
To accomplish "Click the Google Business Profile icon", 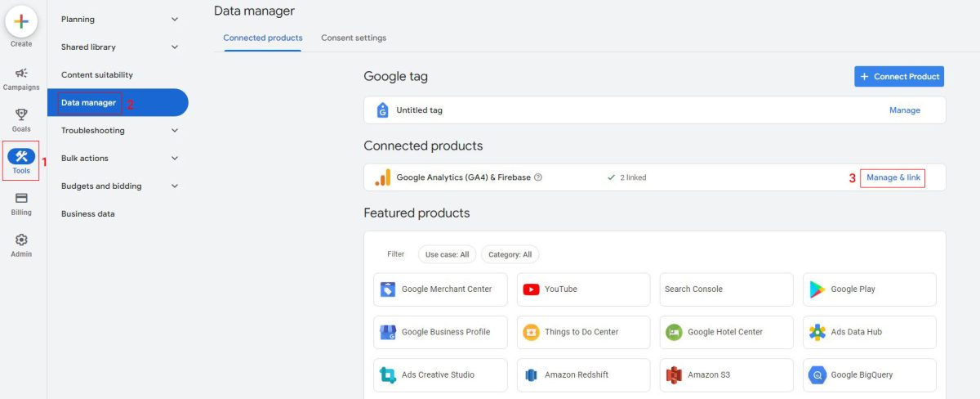I will (x=388, y=332).
